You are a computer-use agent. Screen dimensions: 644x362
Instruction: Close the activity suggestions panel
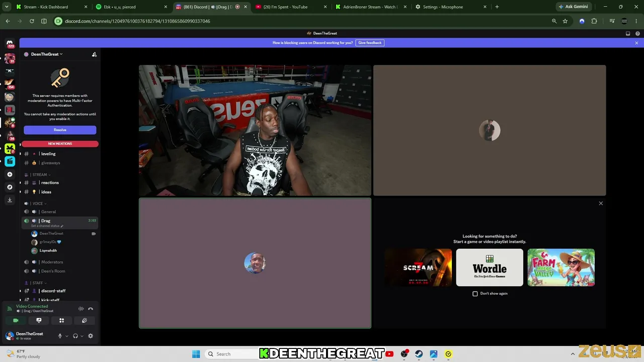(601, 204)
